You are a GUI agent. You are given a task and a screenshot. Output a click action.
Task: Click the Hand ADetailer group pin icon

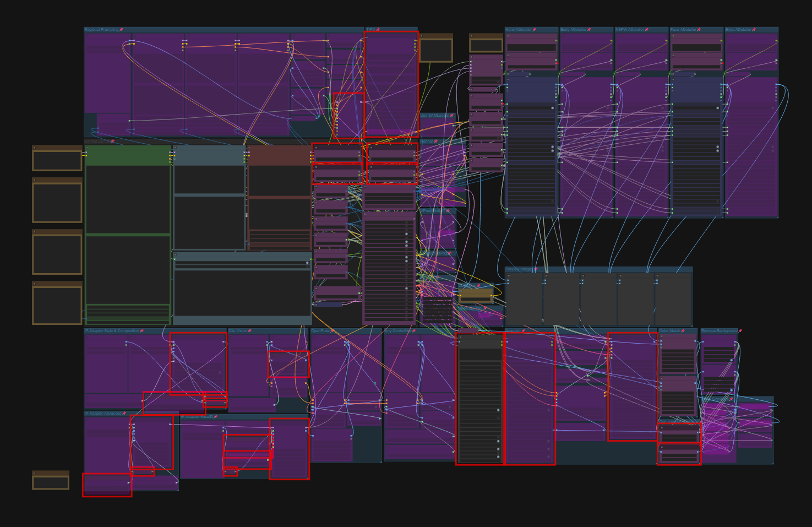[535, 30]
